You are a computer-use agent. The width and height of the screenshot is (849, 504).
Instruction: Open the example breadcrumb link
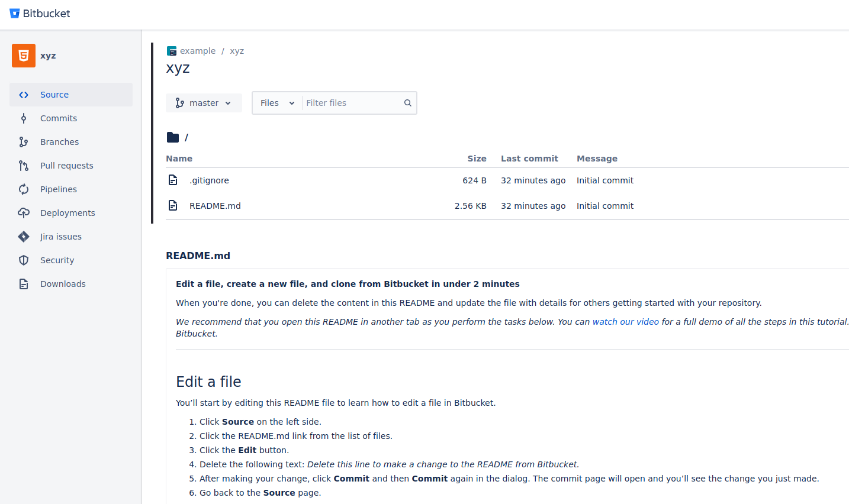tap(198, 51)
